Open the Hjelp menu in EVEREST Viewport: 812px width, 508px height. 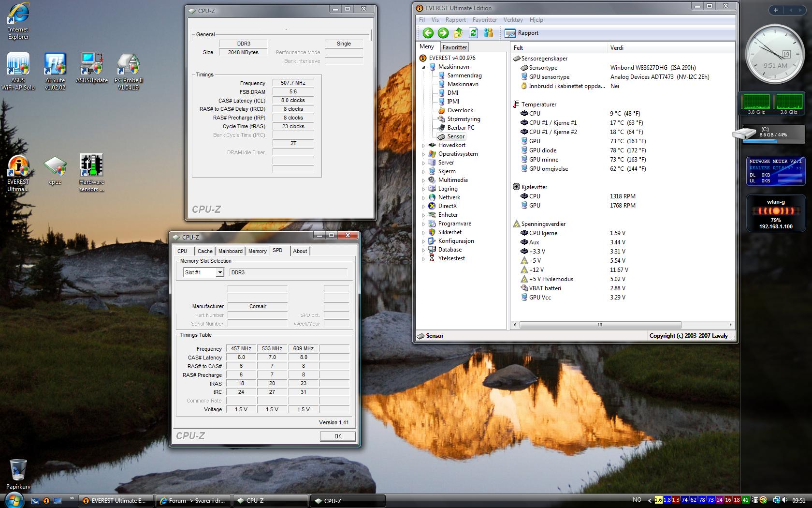(x=536, y=20)
